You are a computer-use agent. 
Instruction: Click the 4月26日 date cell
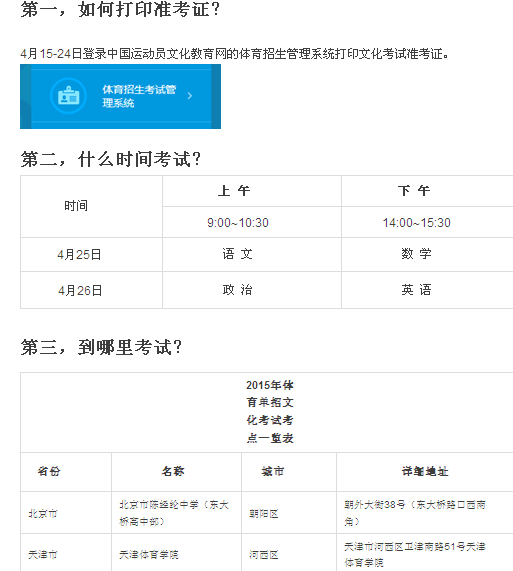(x=91, y=290)
